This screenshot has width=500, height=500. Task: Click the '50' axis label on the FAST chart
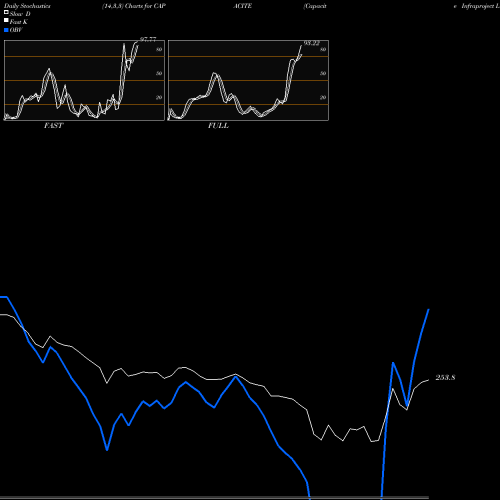click(159, 73)
